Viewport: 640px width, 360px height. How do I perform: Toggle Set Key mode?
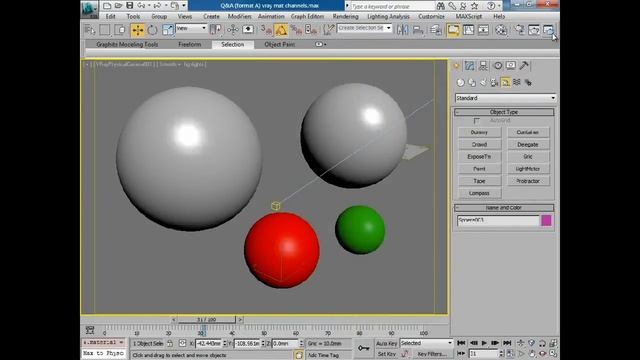386,354
